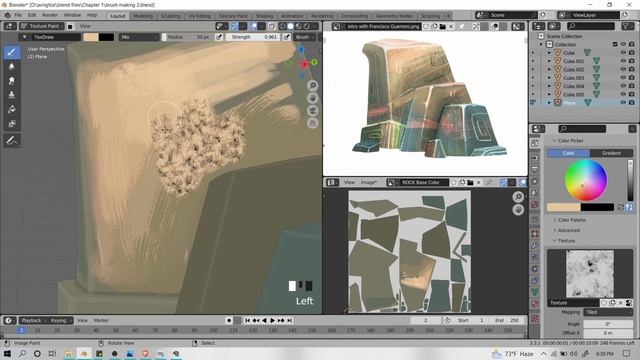The width and height of the screenshot is (640, 360).
Task: Hide Cube.001 in viewport via eye icon
Action: 623,61
